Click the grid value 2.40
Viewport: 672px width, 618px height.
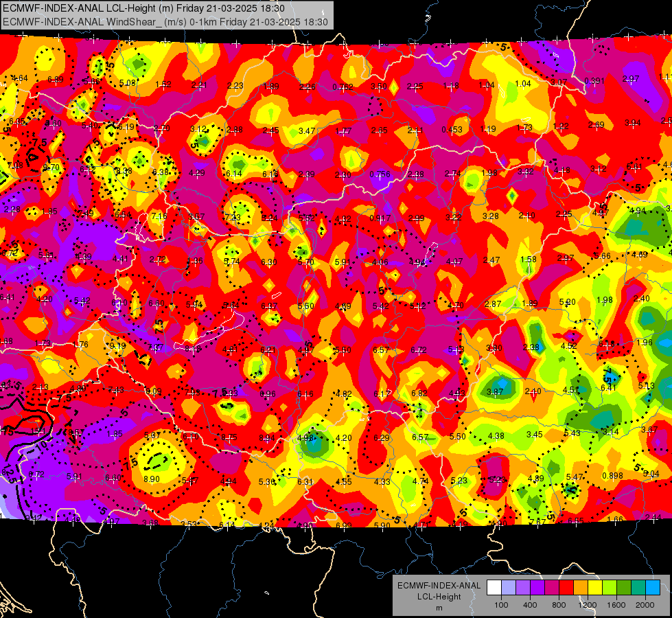tap(642, 299)
